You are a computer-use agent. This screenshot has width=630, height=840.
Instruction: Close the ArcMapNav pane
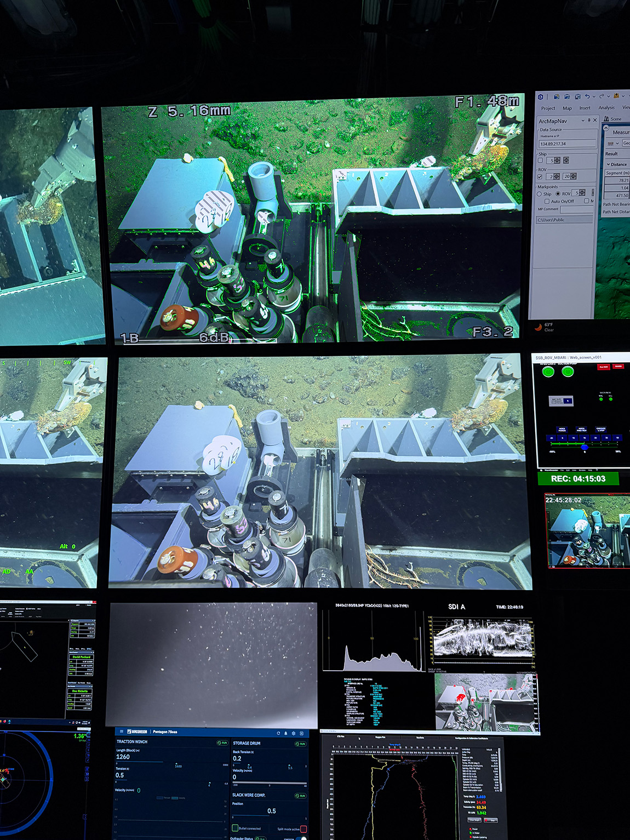(x=595, y=120)
